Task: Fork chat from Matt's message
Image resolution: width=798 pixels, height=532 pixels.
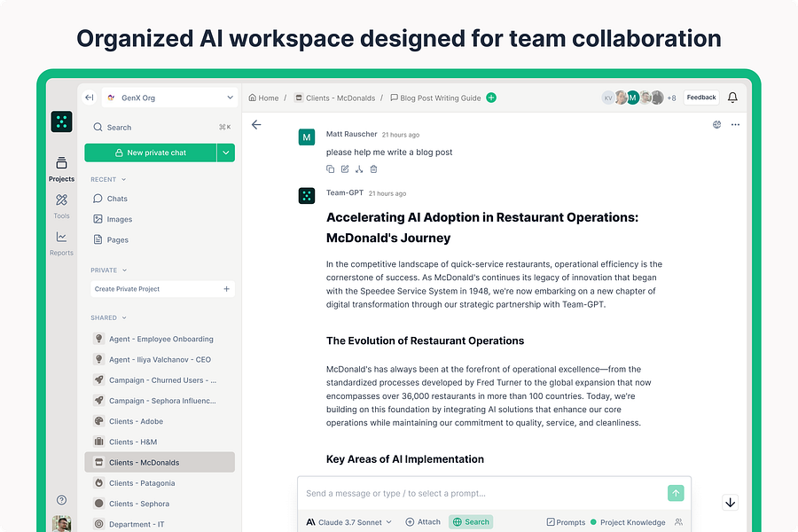Action: click(359, 169)
